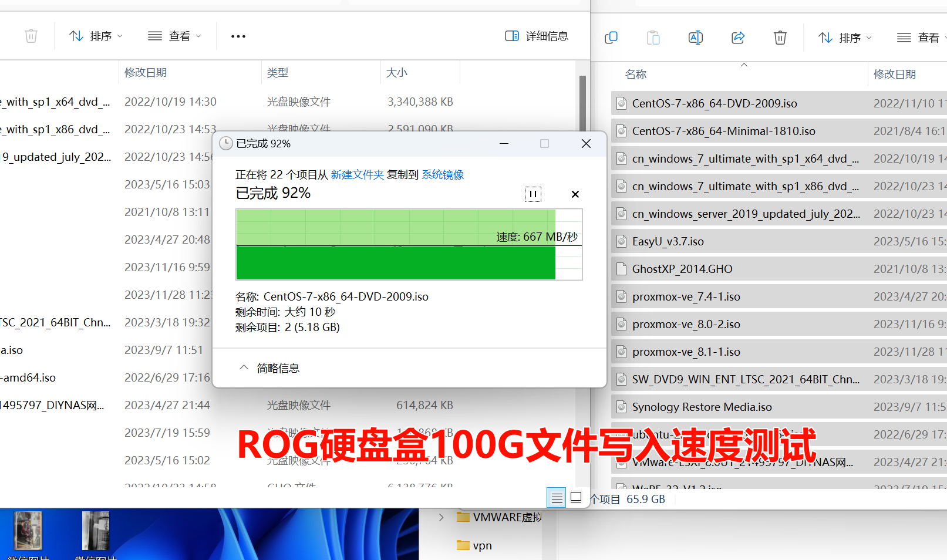Image resolution: width=947 pixels, height=560 pixels.
Task: Click the copy icon in right toolbar
Action: (611, 38)
